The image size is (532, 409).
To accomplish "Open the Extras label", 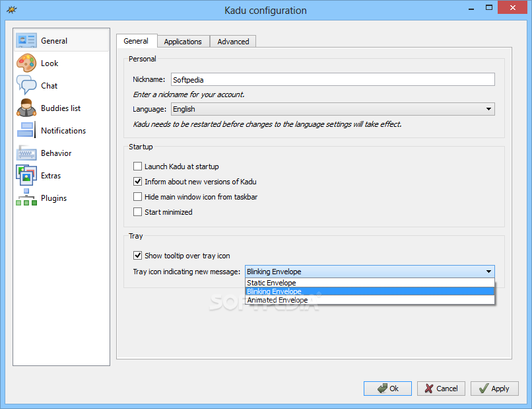I will tap(51, 176).
